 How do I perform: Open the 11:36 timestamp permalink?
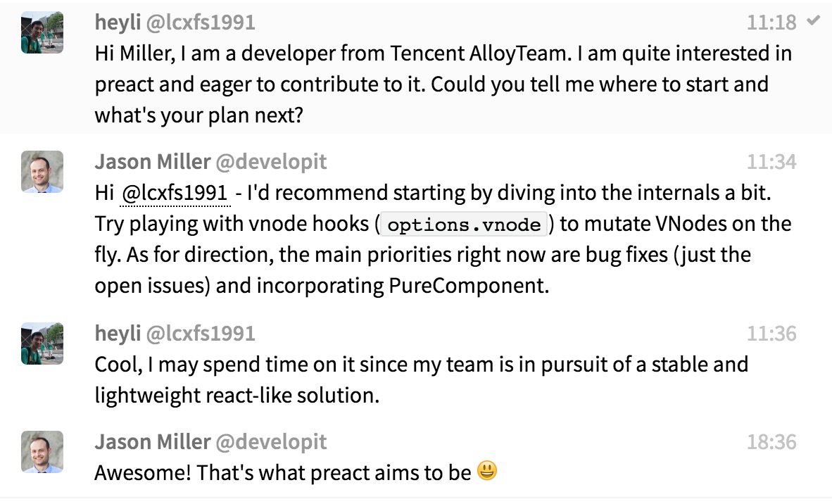(x=771, y=334)
